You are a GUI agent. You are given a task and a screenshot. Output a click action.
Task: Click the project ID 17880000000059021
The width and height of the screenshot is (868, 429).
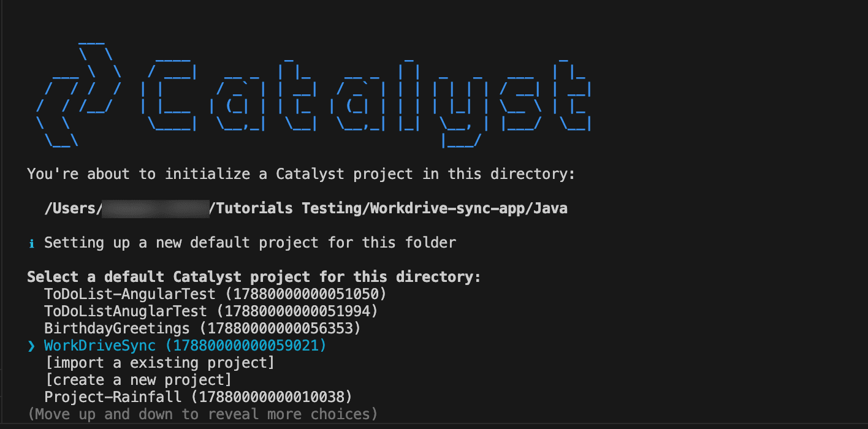246,346
